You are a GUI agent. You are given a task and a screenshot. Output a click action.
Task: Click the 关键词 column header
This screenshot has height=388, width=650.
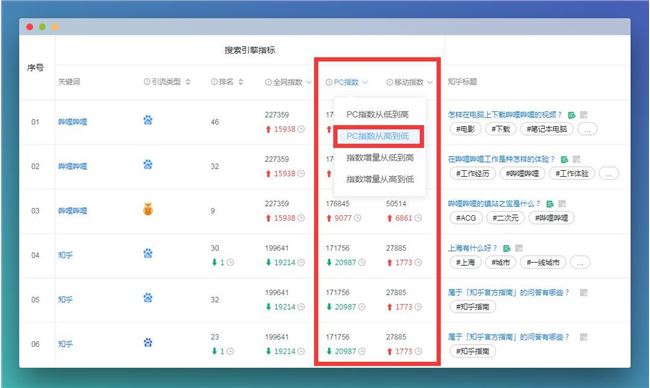tap(69, 82)
